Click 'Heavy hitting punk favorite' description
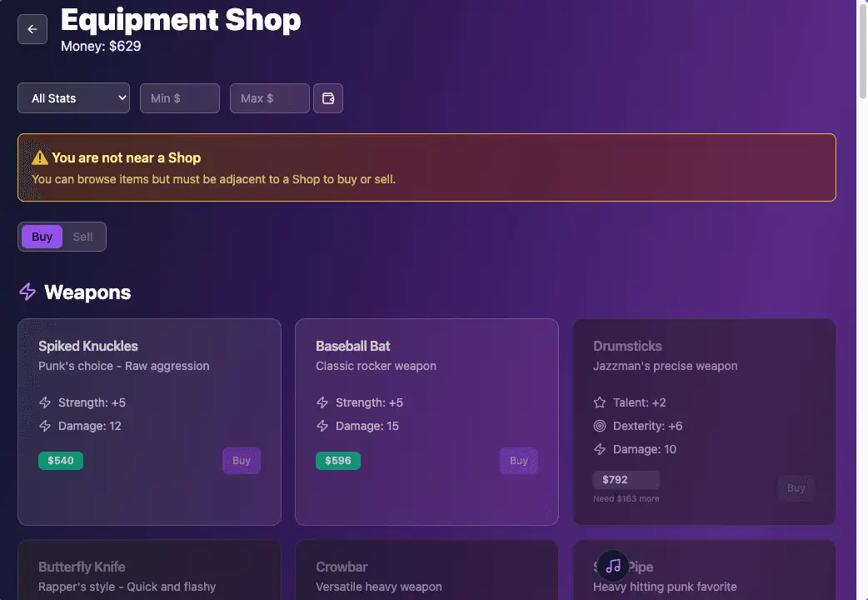 tap(665, 587)
